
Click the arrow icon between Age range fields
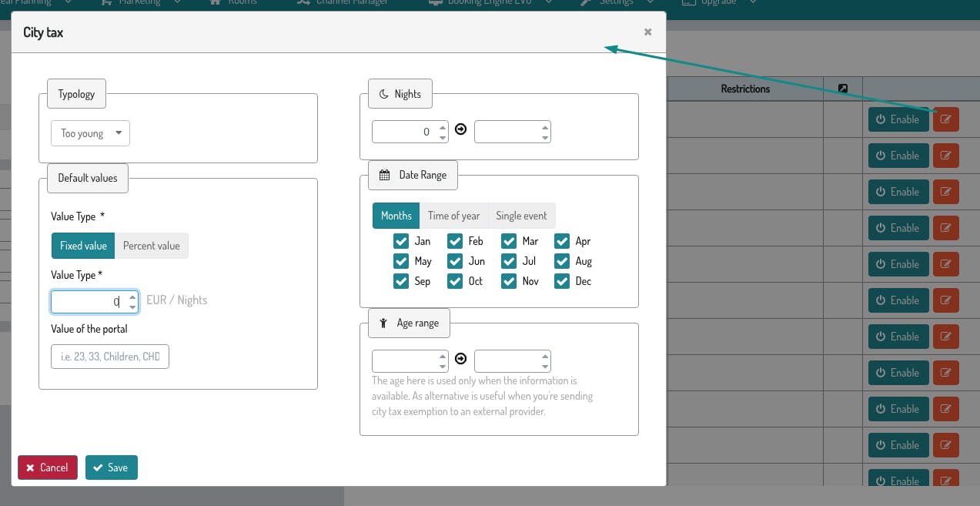tap(461, 358)
